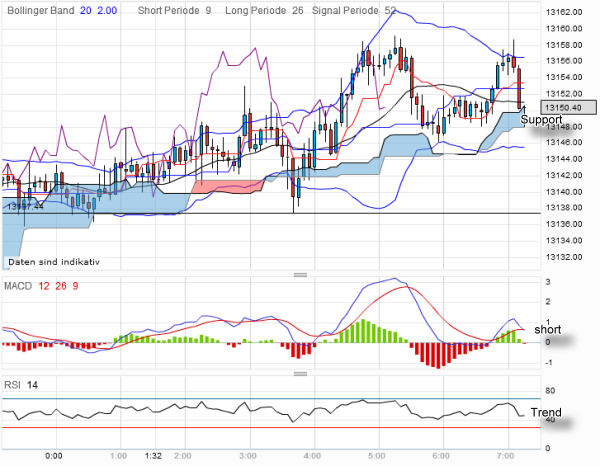This screenshot has height=466, width=600.
Task: Click the current price tag 13150.40
Action: point(568,108)
